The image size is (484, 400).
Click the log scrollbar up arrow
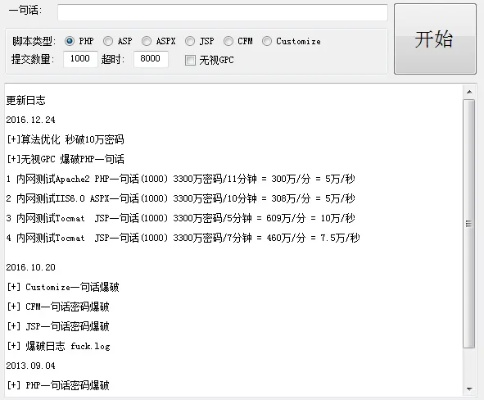[469, 92]
